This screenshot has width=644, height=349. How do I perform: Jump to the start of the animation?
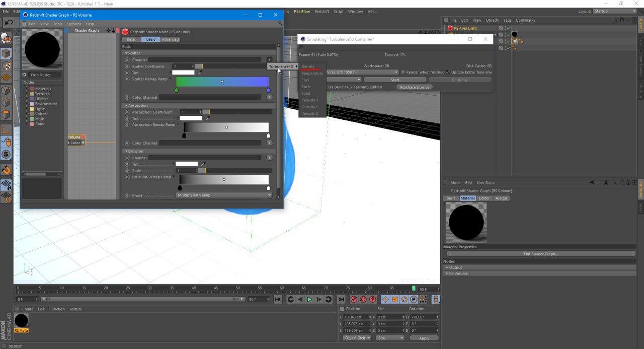tap(278, 299)
